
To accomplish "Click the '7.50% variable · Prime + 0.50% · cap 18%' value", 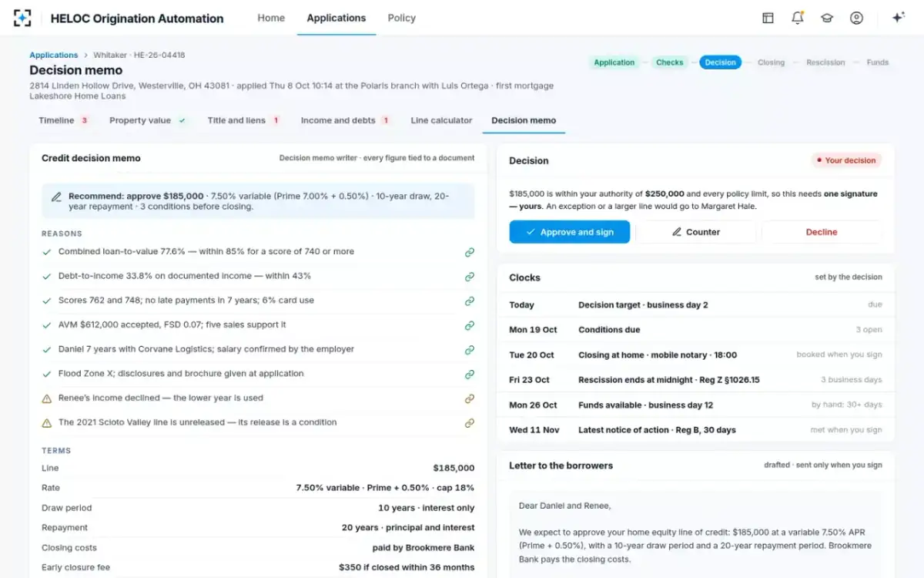I will pos(385,488).
